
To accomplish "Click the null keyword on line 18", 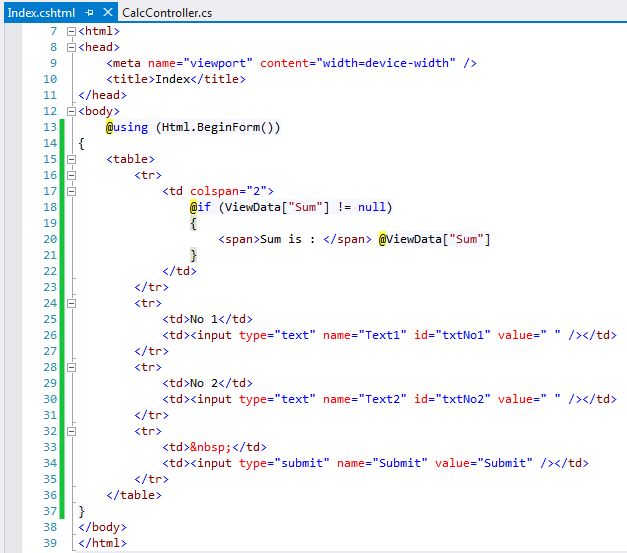I will coord(372,207).
